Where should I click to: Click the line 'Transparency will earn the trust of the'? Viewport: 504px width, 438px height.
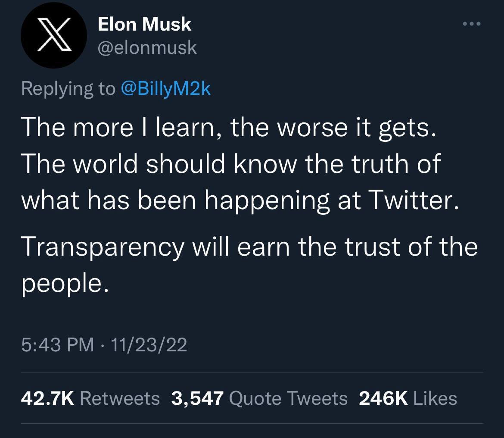[x=249, y=247]
